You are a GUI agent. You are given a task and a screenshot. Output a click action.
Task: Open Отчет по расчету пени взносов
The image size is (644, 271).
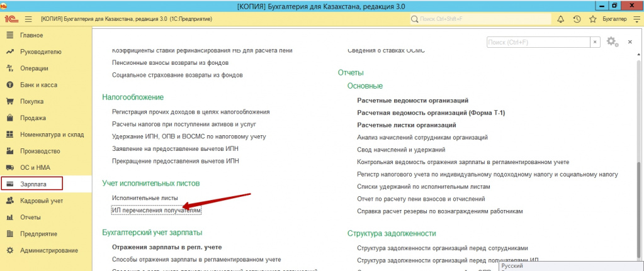(421, 199)
